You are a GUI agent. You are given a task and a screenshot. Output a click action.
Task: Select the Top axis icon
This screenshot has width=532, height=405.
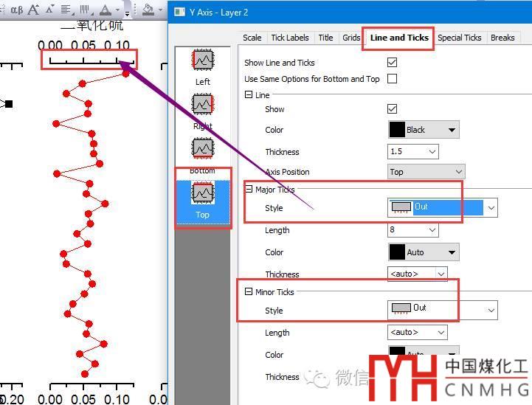pyautogui.click(x=203, y=193)
